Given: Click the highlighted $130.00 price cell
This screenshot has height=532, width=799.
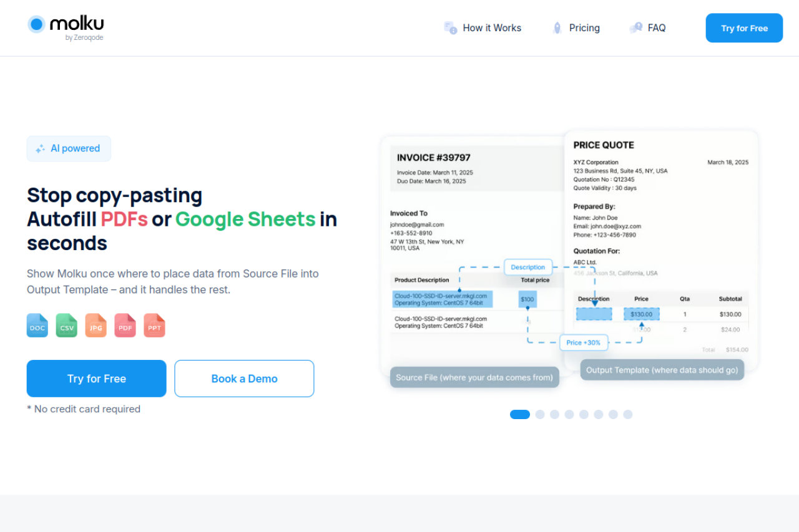Looking at the screenshot, I should point(642,314).
